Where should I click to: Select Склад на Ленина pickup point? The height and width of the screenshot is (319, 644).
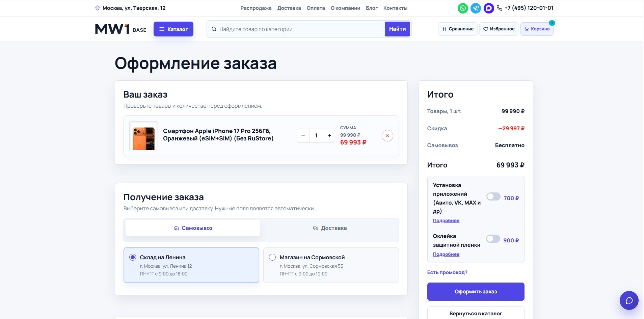click(191, 265)
